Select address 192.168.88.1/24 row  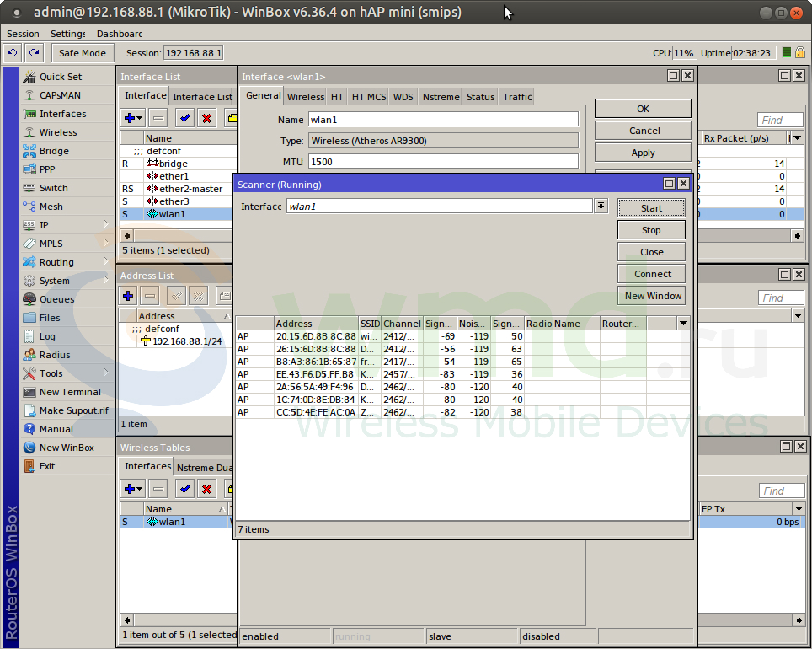[176, 341]
